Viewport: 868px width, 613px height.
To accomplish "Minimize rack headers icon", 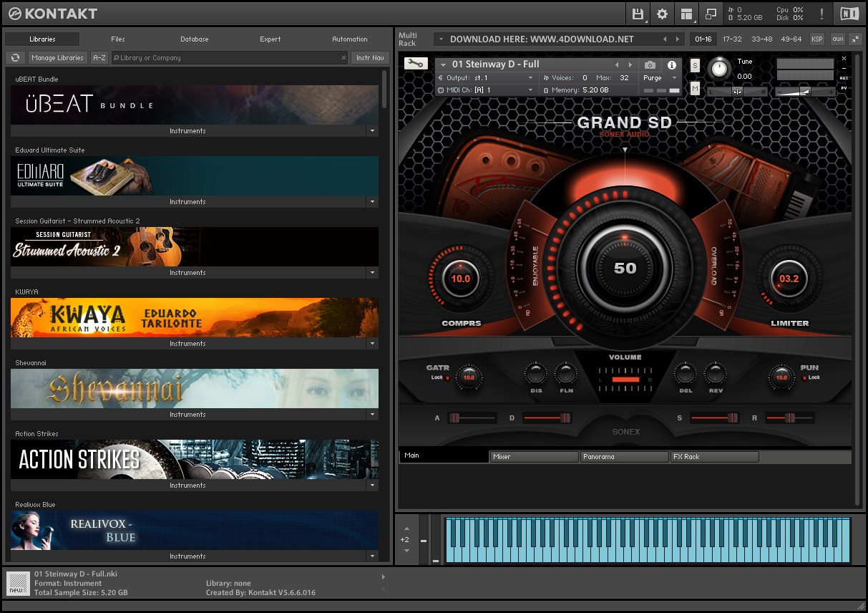I will coord(855,39).
